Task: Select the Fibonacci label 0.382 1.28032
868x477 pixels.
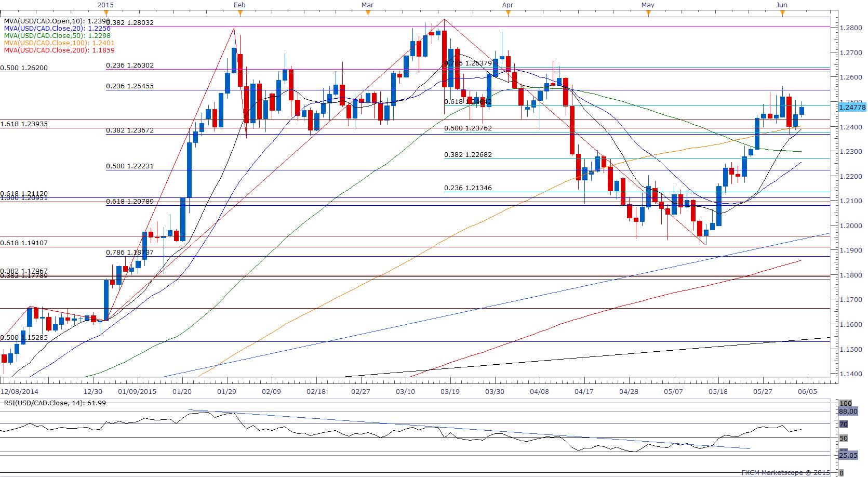Action: (130, 23)
